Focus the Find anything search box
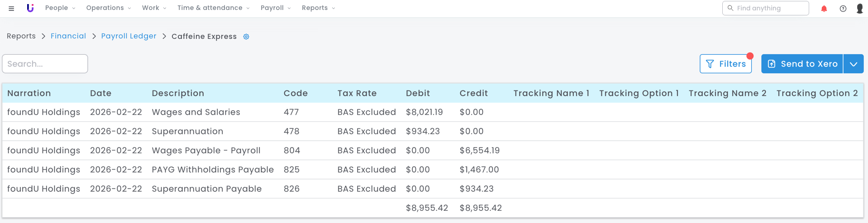The width and height of the screenshot is (868, 223). pyautogui.click(x=769, y=8)
